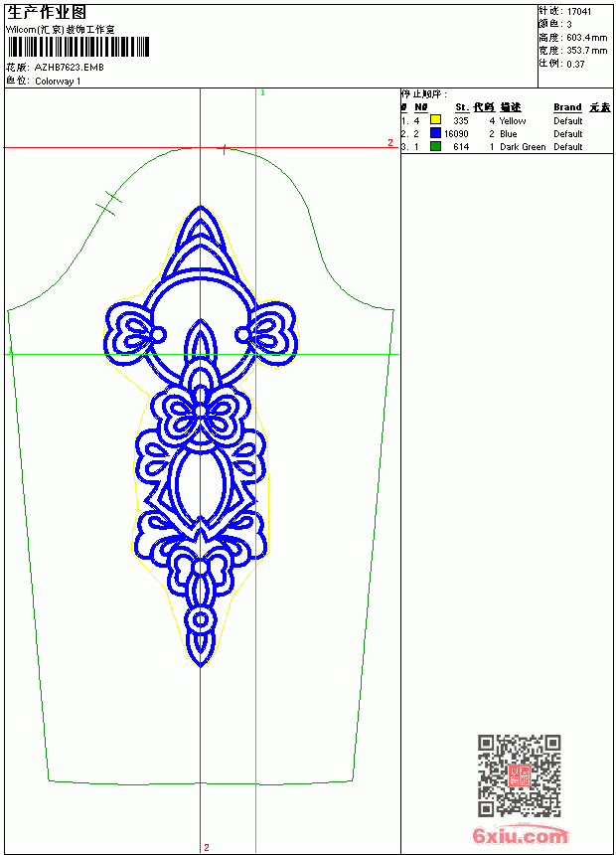Click the 6xiu.com watermark logo
616x855 pixels.
520,835
